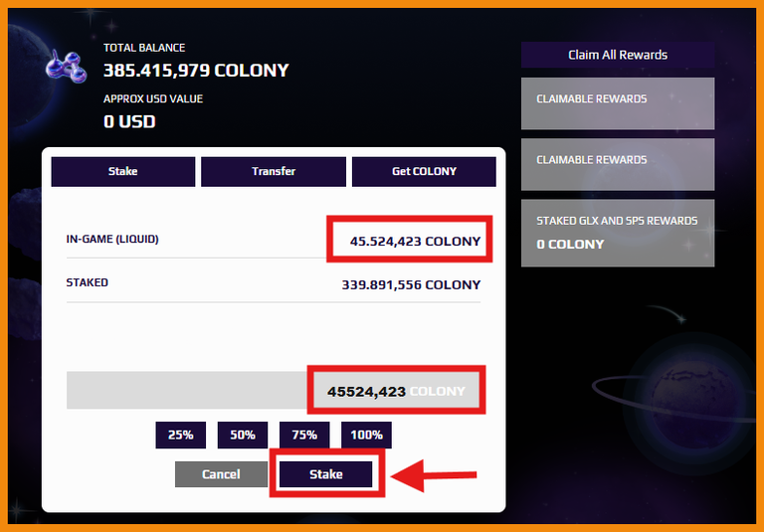This screenshot has width=764, height=532.
Task: Open the Stake tab at top
Action: 122,171
